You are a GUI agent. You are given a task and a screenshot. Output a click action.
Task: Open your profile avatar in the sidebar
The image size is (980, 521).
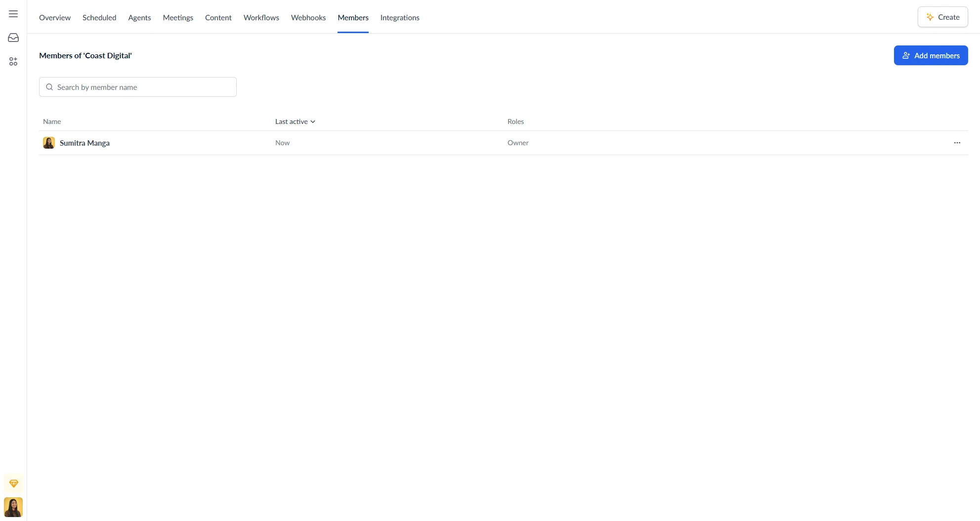(x=13, y=507)
